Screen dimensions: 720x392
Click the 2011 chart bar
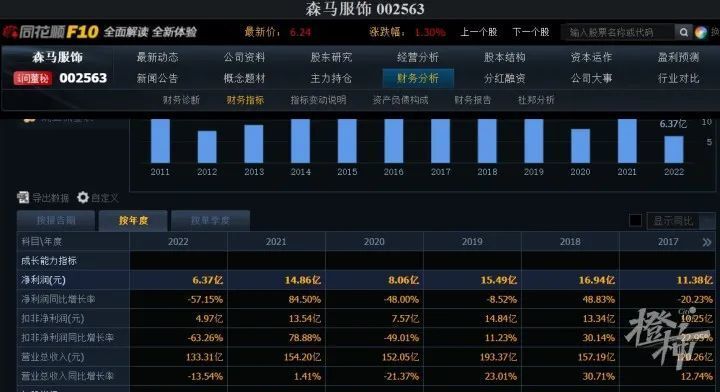[160, 141]
